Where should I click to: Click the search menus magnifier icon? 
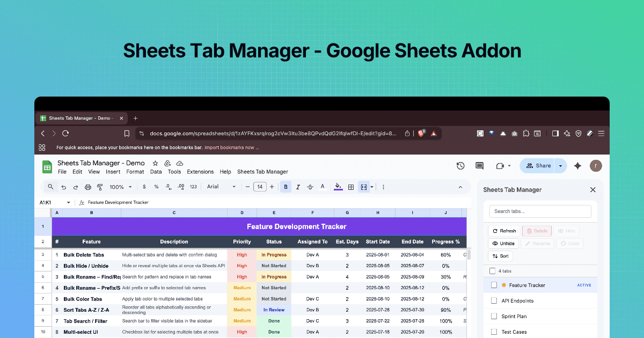click(x=50, y=187)
